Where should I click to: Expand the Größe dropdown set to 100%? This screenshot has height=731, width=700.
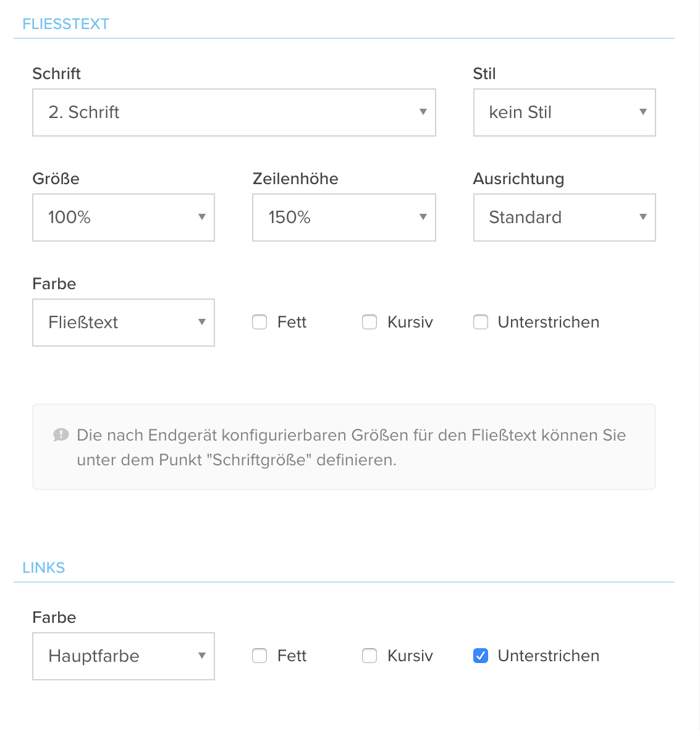[x=124, y=218]
